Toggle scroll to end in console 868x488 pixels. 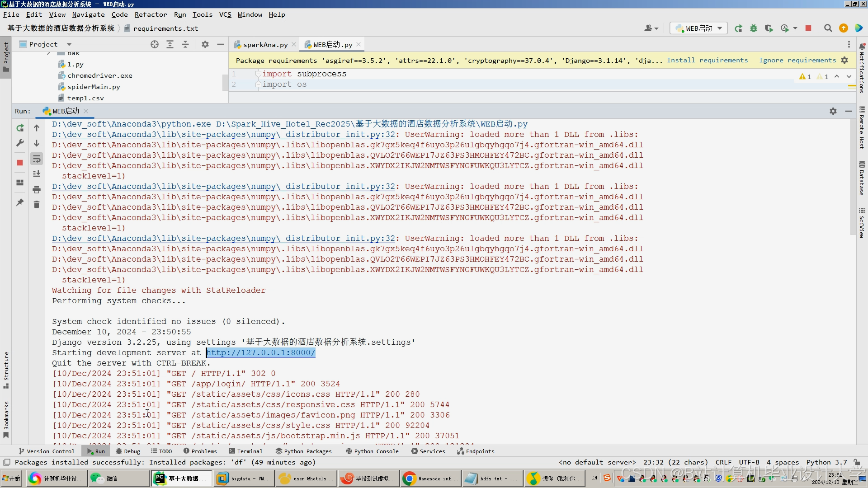(x=37, y=174)
